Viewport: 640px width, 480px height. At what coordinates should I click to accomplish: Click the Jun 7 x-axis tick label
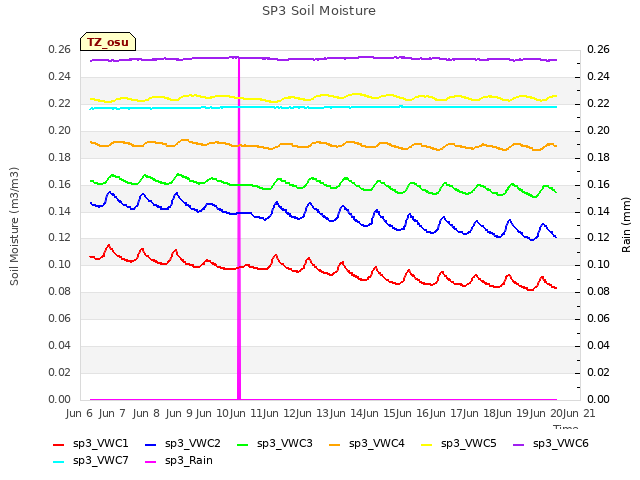coord(112,413)
